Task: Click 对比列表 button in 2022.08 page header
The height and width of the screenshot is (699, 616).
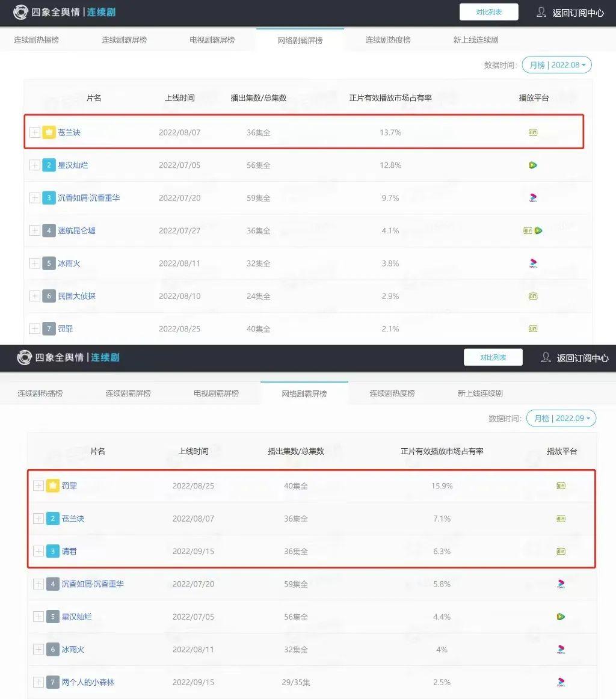Action: tap(489, 12)
